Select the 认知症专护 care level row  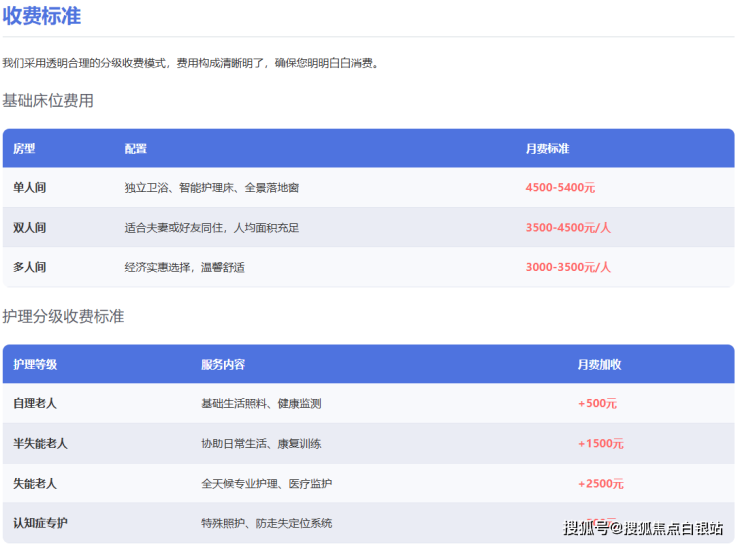coord(41,523)
